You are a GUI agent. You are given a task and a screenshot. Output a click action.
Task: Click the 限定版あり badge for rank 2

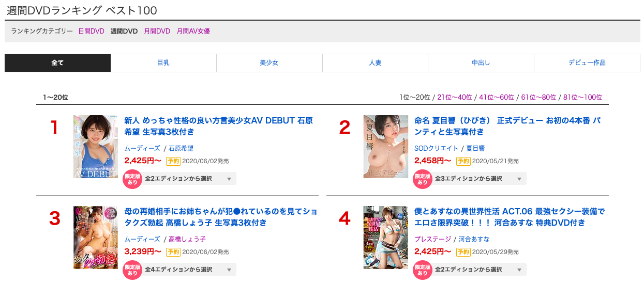423,179
